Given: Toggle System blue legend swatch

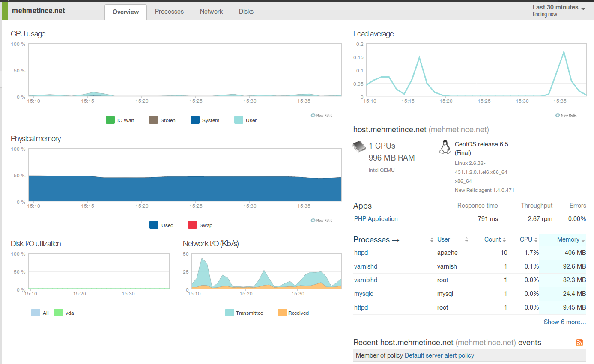Looking at the screenshot, I should [x=195, y=120].
